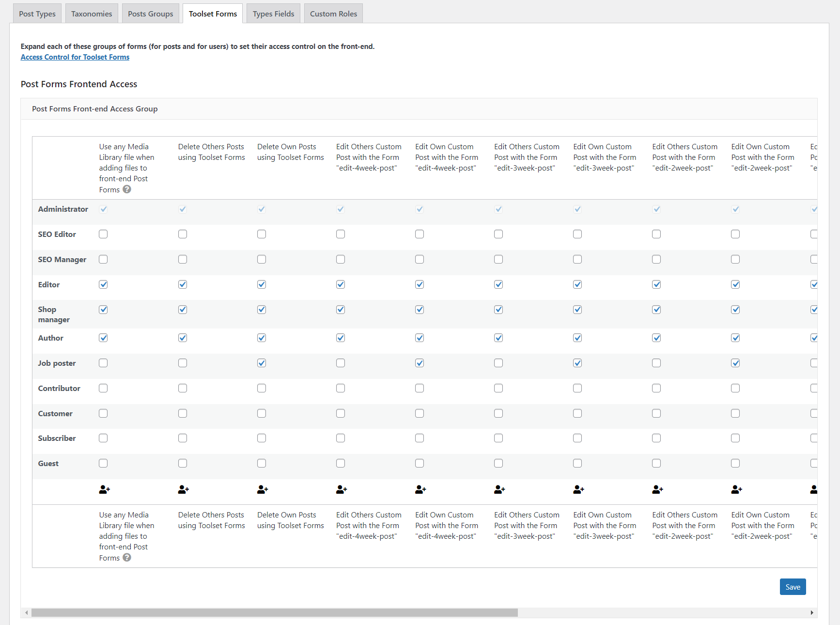Open the Types Fields tab
This screenshot has width=840, height=625.
[274, 14]
